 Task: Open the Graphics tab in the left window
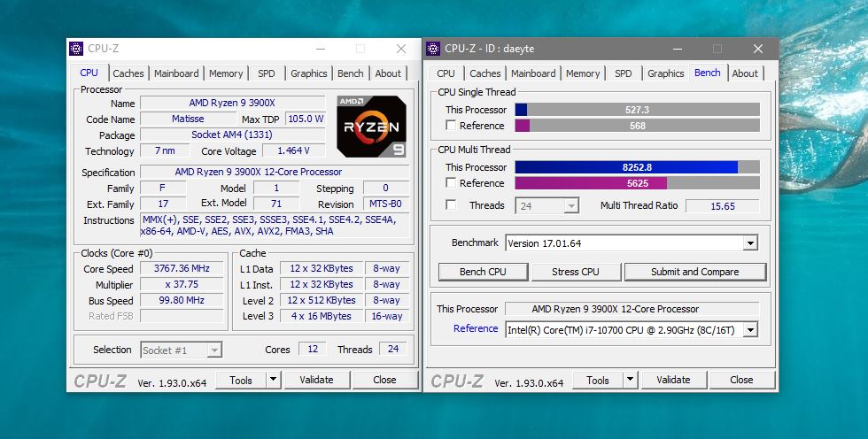[309, 73]
